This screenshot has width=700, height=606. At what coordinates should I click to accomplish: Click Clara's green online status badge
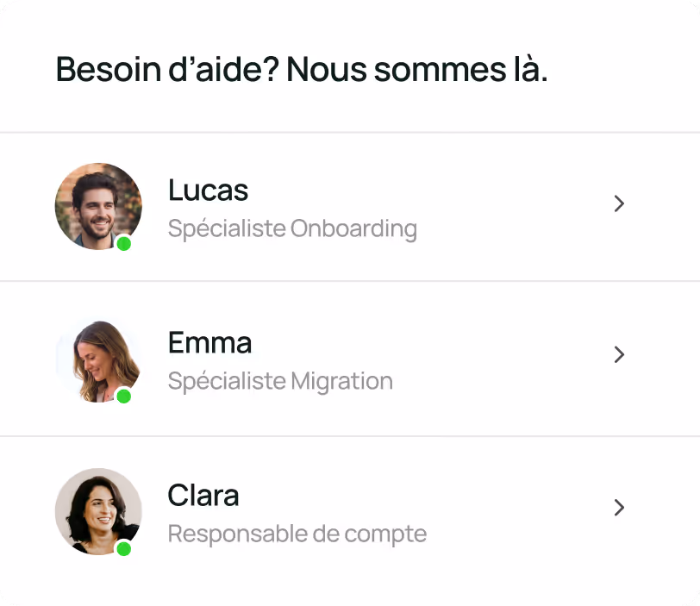[x=123, y=550]
